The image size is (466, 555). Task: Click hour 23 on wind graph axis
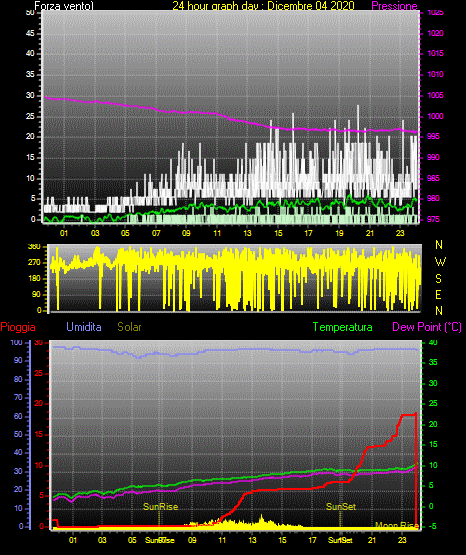point(400,233)
